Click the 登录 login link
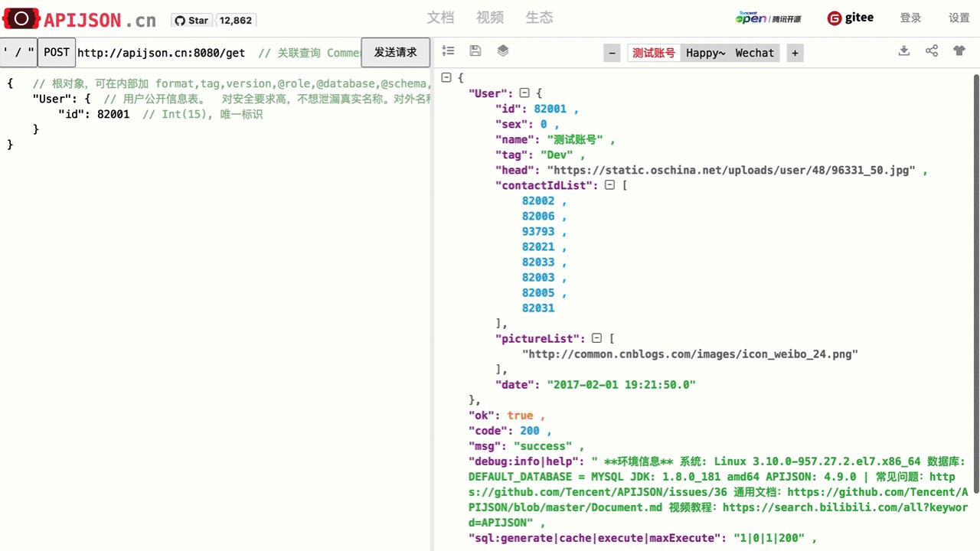This screenshot has height=551, width=980. [910, 17]
